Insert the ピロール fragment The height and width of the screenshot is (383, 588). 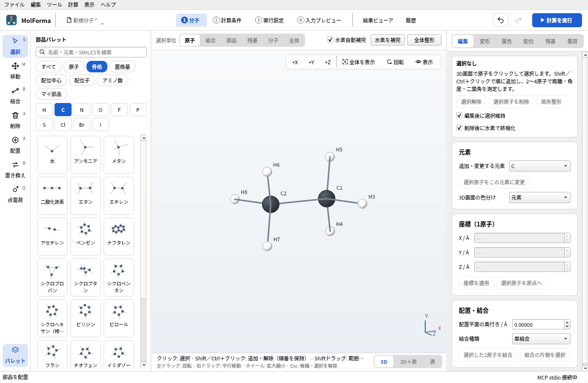119,318
